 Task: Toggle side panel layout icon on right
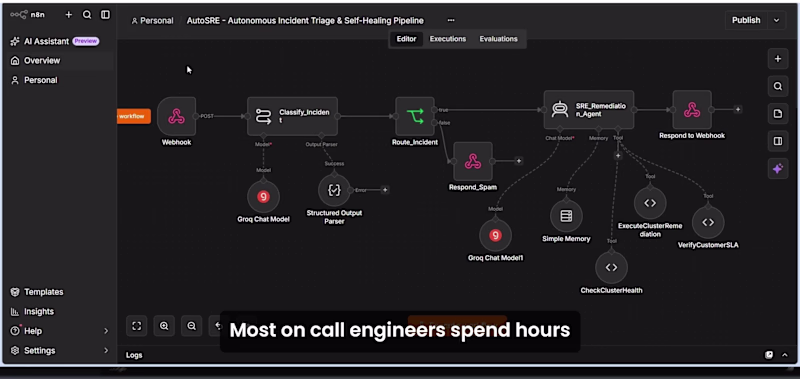[x=778, y=141]
